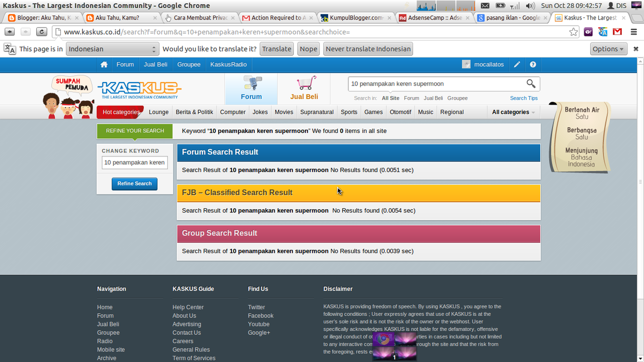Image resolution: width=644 pixels, height=362 pixels.
Task: Click the pencil edit icon next to mocallatos
Action: [517, 64]
